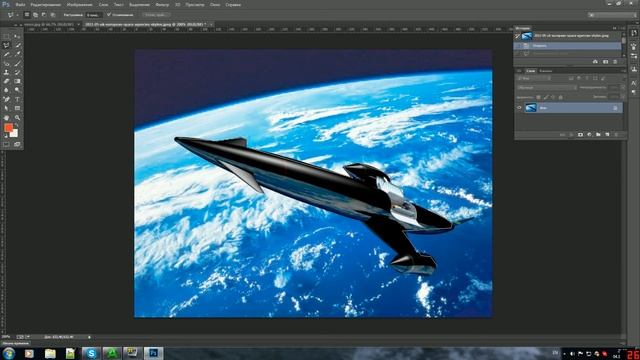The width and height of the screenshot is (640, 360).
Task: Switch to first document tab at 66.7%
Action: [x=49, y=24]
